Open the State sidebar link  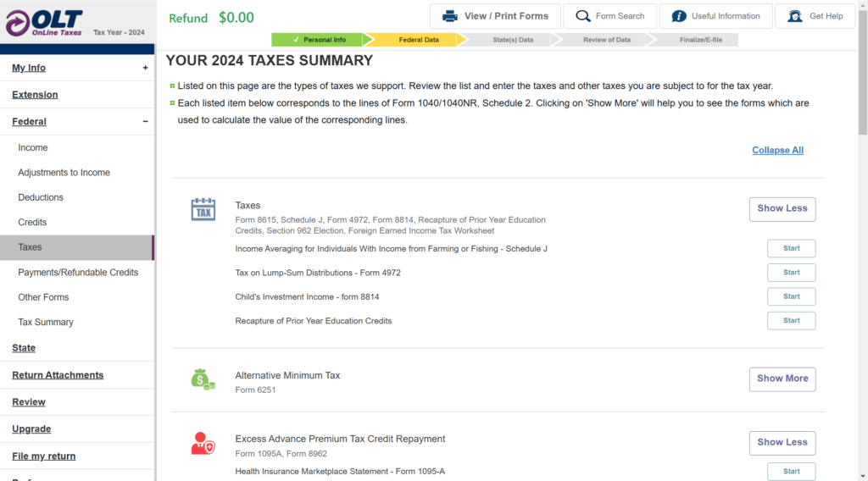[x=24, y=348]
